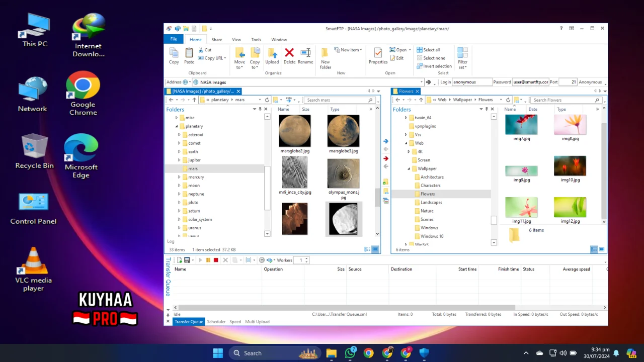Click the Search mars input field
The width and height of the screenshot is (644, 362).
tap(339, 100)
